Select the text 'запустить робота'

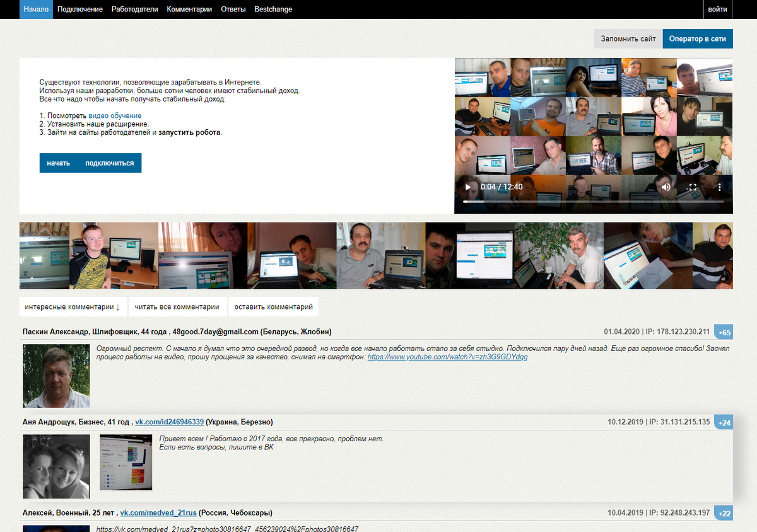(190, 133)
